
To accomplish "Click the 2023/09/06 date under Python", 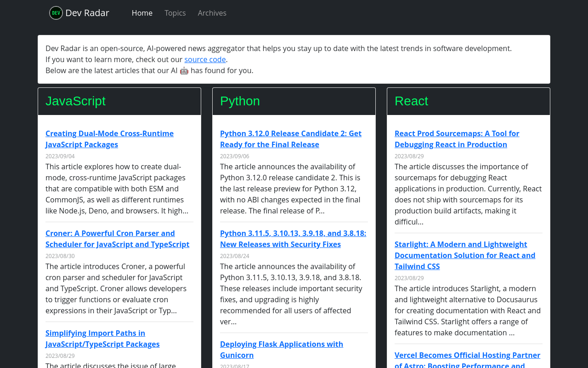I will coord(235,156).
